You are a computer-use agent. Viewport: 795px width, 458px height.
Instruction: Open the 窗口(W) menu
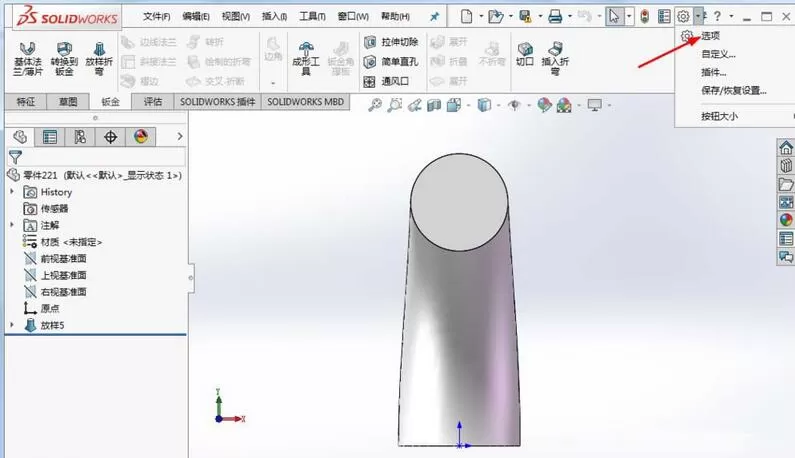coord(353,17)
